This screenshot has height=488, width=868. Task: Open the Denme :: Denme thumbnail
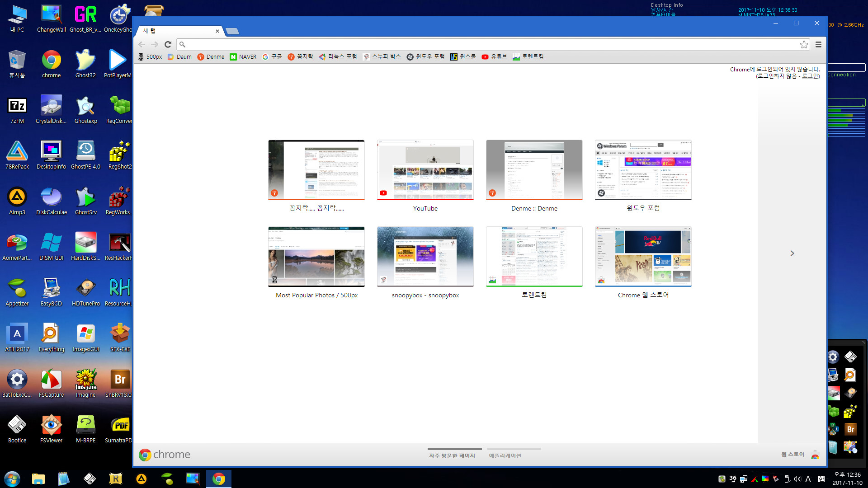(x=534, y=170)
